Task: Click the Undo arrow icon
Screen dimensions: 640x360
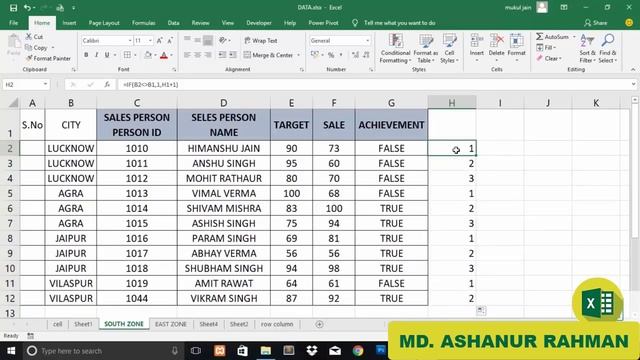Action: pyautogui.click(x=27, y=8)
